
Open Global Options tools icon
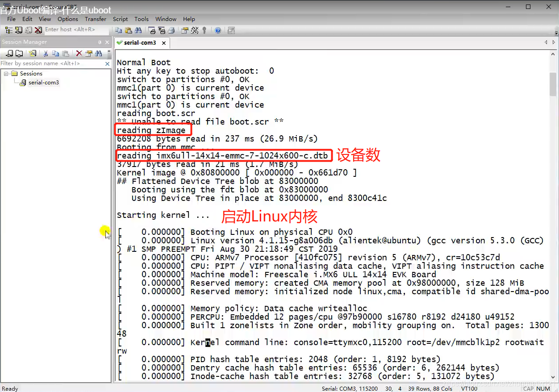click(195, 30)
